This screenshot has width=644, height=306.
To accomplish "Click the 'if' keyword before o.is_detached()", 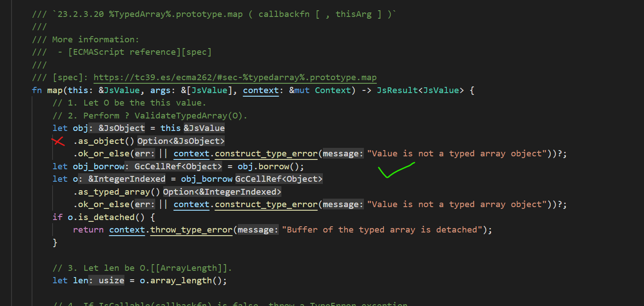I will pyautogui.click(x=57, y=217).
